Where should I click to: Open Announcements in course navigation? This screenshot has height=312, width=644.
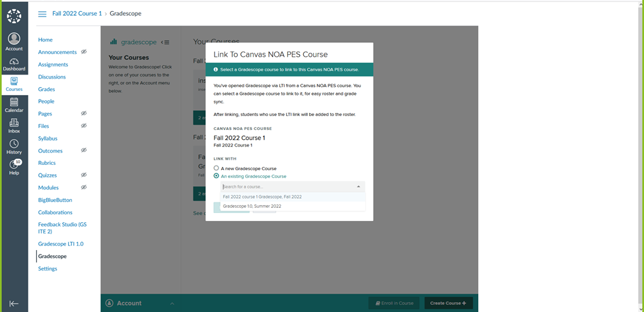(57, 52)
